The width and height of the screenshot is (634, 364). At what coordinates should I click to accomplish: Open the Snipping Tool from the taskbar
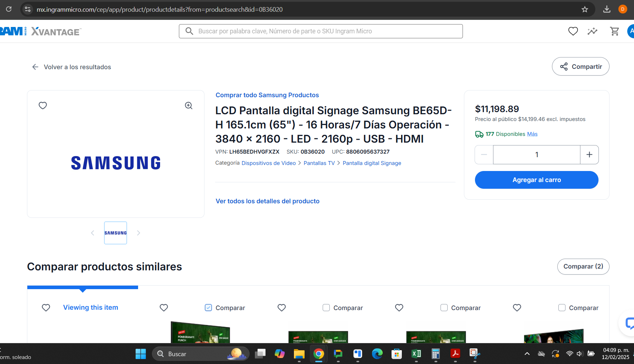[x=475, y=354]
